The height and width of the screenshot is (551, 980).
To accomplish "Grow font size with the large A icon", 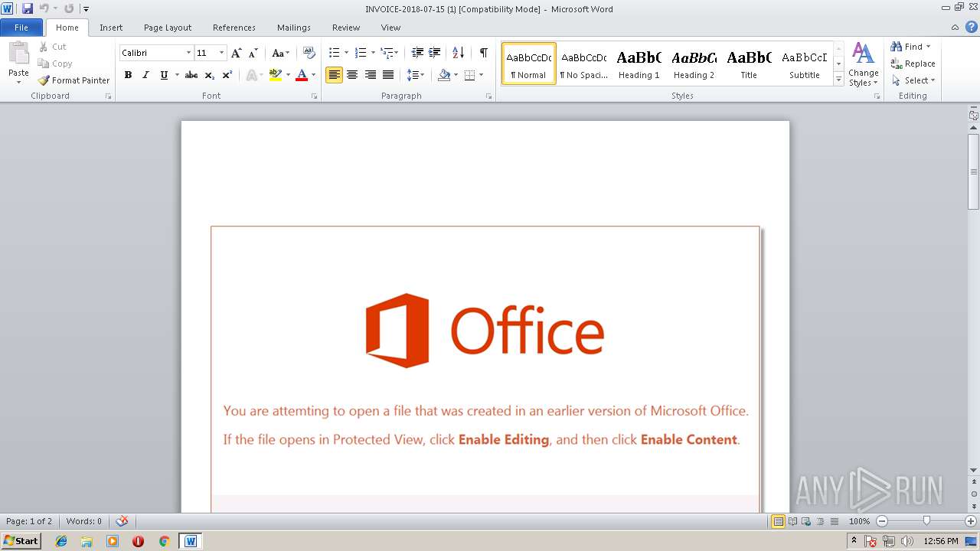I will click(x=237, y=53).
